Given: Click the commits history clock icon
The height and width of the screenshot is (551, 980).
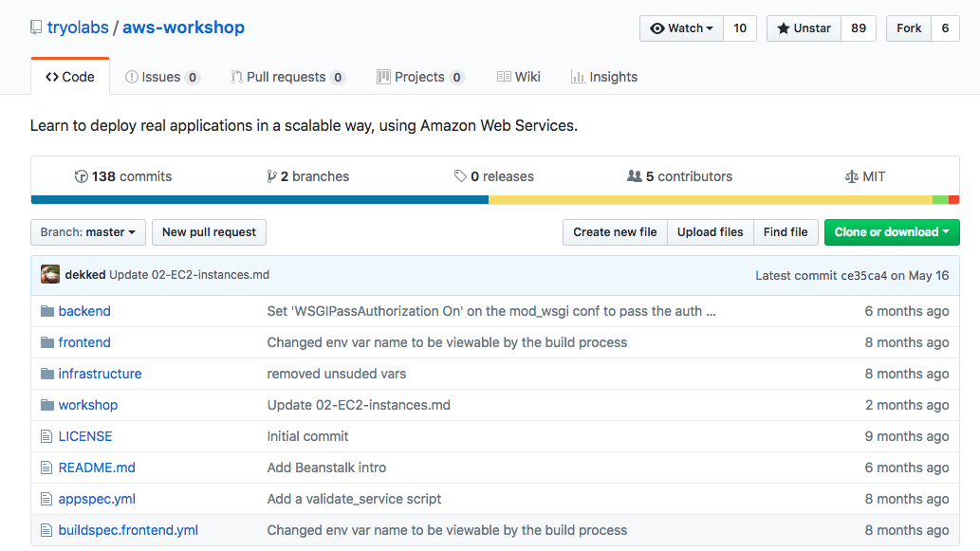Looking at the screenshot, I should 82,176.
